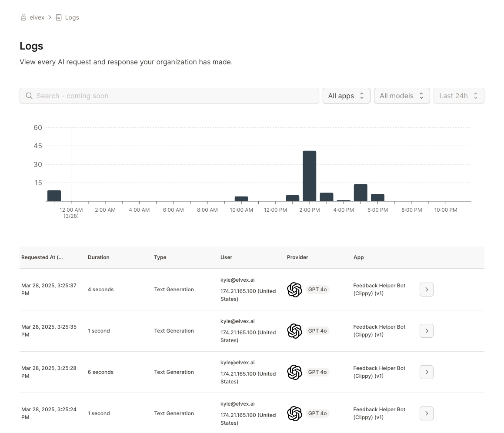
Task: Click the chart bar near 10:00 AM
Action: [x=241, y=199]
